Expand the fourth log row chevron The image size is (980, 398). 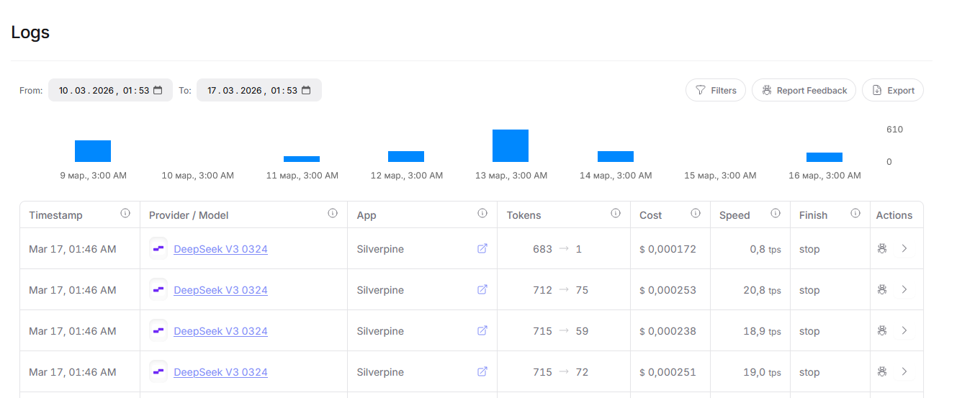coord(904,371)
